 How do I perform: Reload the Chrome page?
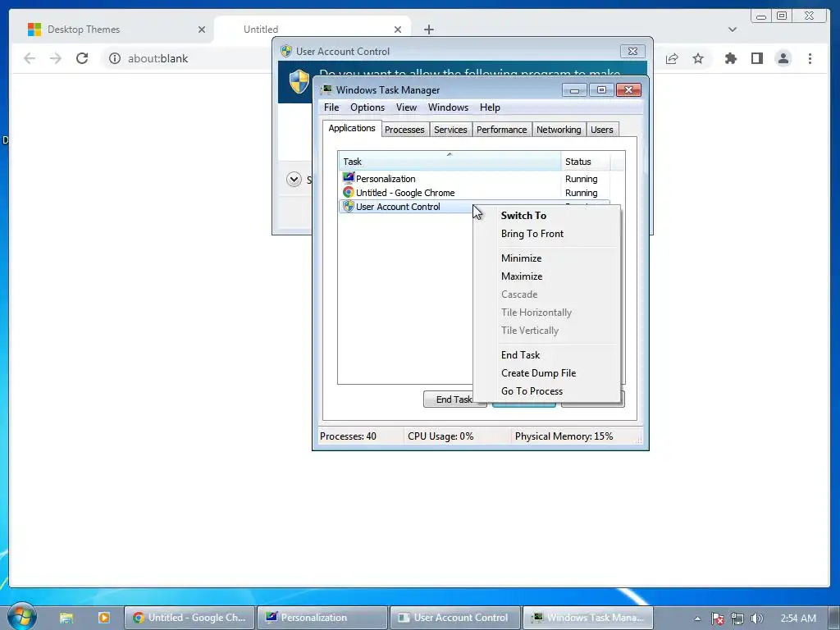[x=82, y=58]
